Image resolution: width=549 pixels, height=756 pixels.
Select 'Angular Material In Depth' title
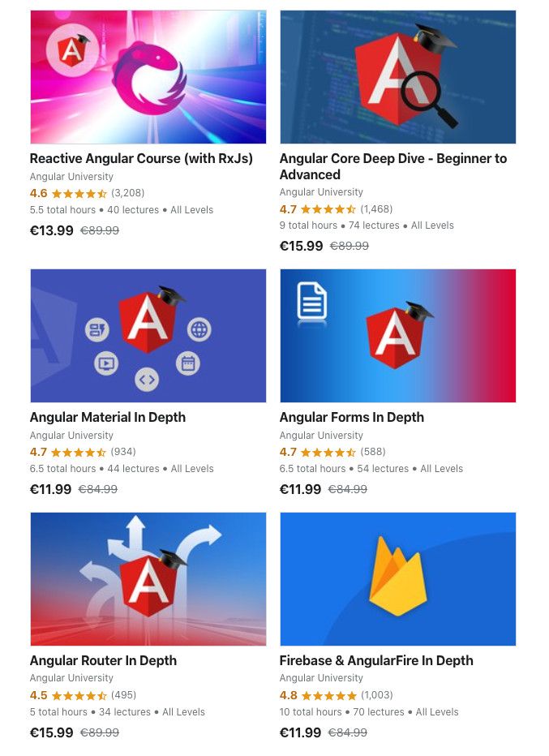[108, 417]
